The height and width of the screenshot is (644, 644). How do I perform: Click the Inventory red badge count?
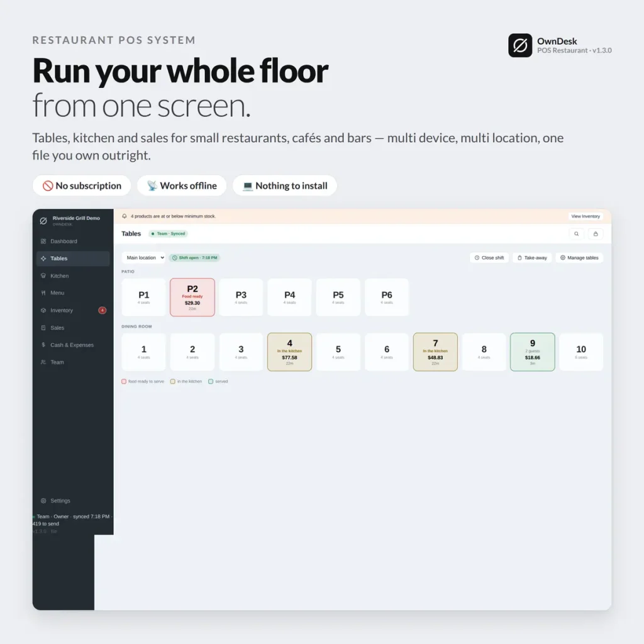pyautogui.click(x=103, y=310)
